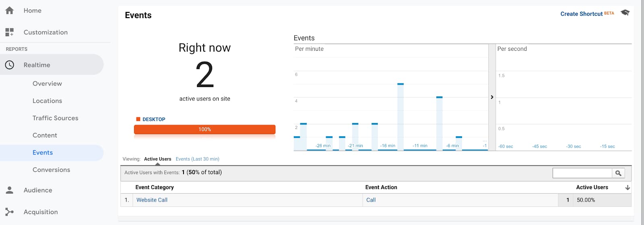This screenshot has width=644, height=225.
Task: Click the REPORTS section heading
Action: click(x=17, y=49)
